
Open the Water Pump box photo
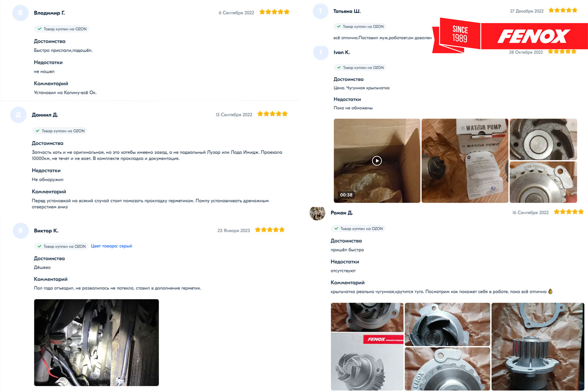(465, 161)
